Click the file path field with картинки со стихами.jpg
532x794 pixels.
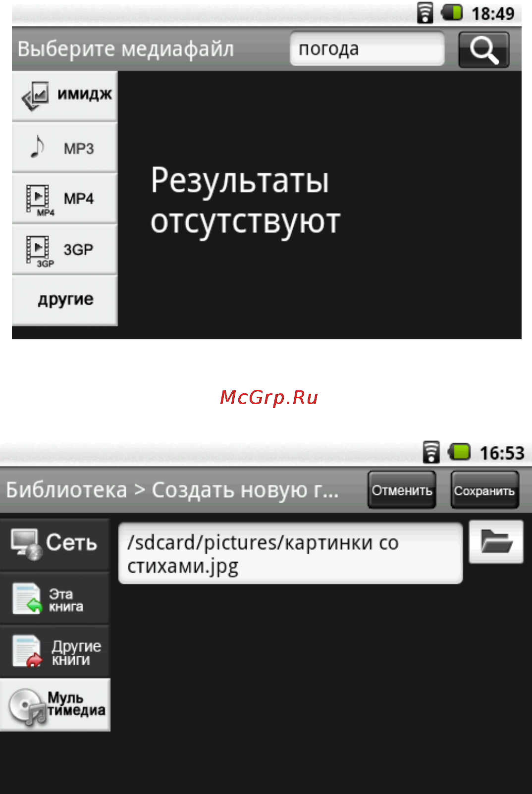tap(291, 553)
